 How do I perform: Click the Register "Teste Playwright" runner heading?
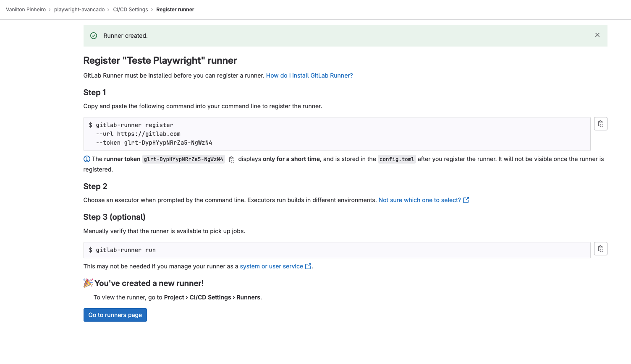tap(160, 60)
